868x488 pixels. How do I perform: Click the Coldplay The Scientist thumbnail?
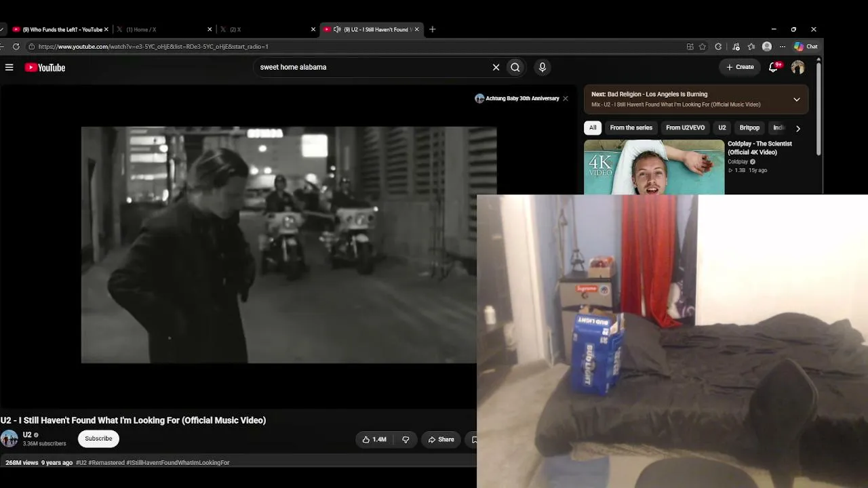tap(654, 167)
